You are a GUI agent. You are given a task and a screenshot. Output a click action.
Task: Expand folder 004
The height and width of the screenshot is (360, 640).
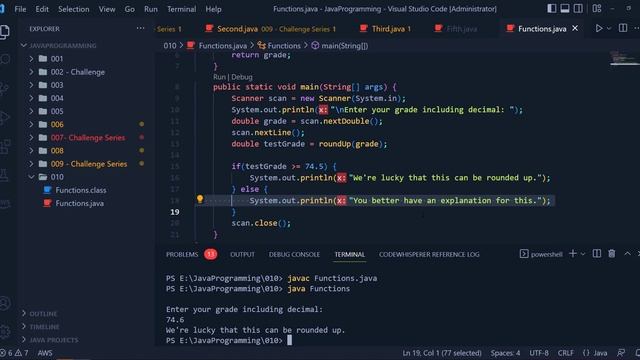click(86, 98)
